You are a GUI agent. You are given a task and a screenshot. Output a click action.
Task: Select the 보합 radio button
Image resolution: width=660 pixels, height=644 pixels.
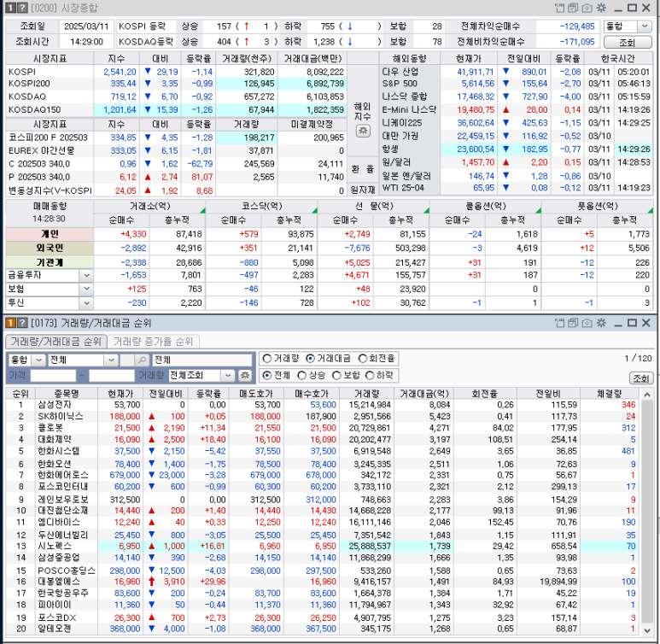click(x=336, y=375)
